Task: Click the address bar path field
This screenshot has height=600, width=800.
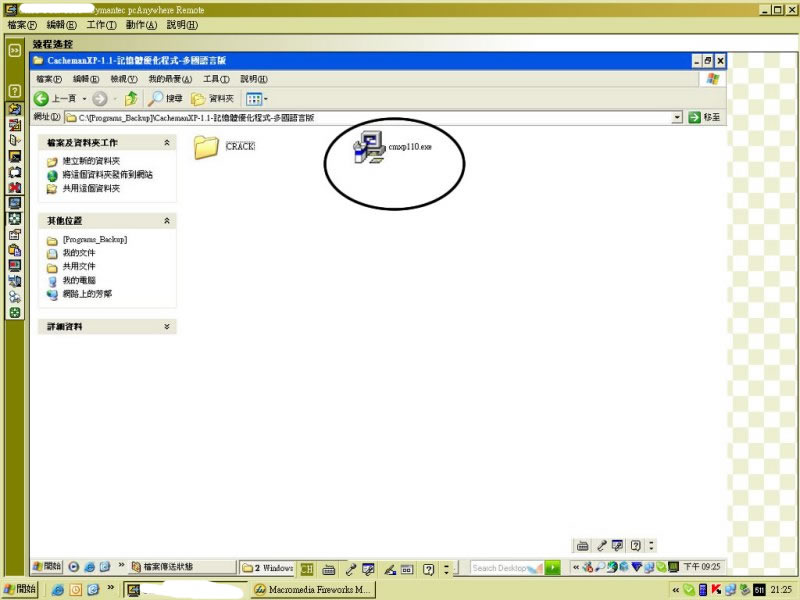Action: [x=368, y=118]
